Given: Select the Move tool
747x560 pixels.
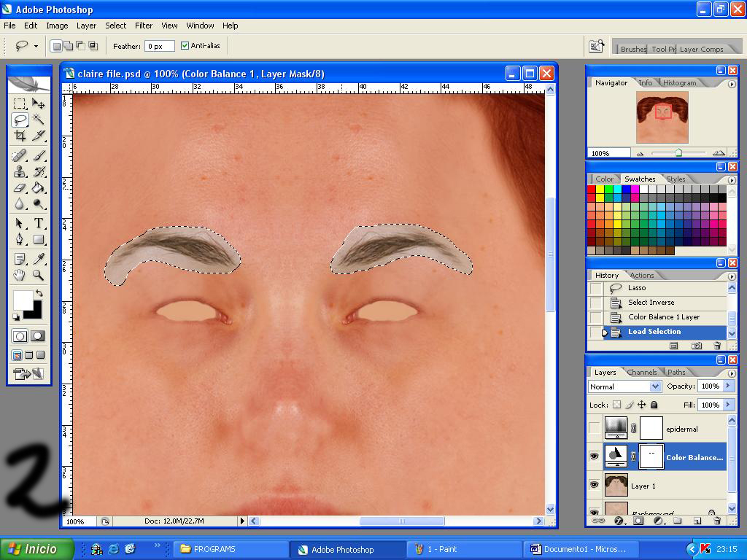Looking at the screenshot, I should pos(38,104).
